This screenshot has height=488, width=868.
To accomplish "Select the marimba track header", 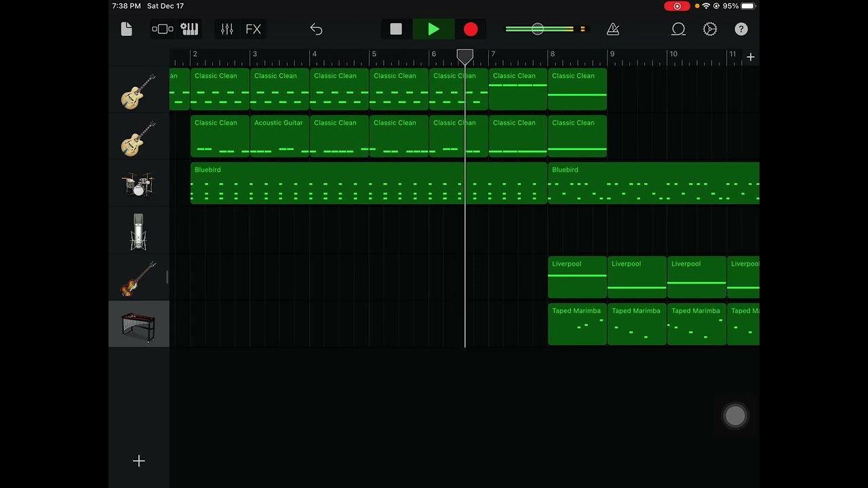I will click(x=138, y=324).
